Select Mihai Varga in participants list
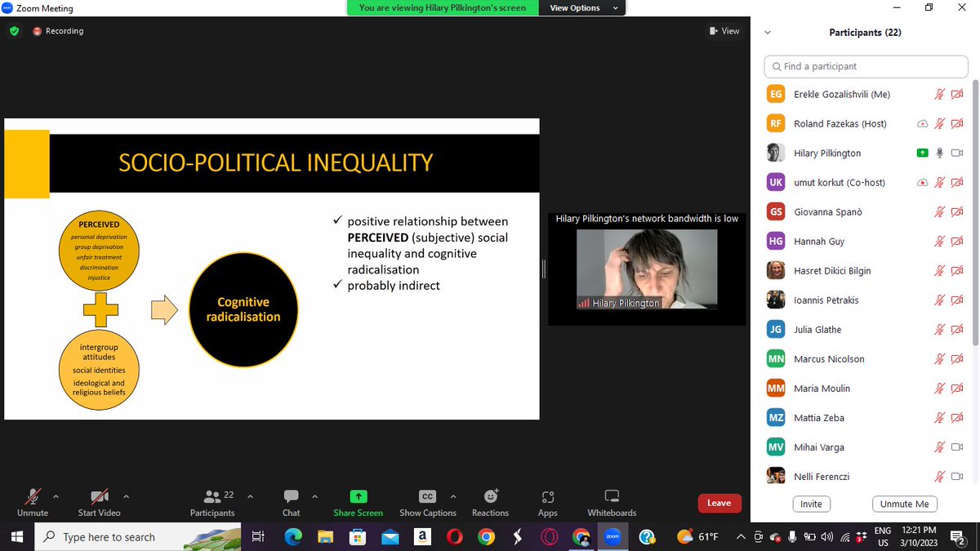 coord(866,447)
